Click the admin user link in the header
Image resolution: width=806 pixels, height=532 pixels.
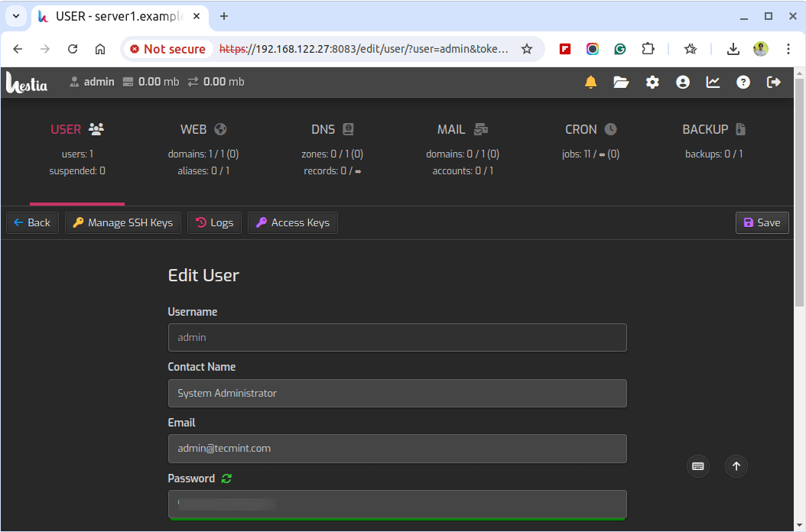click(92, 82)
